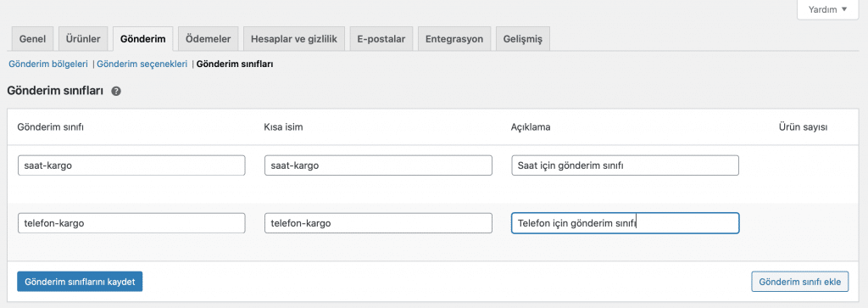Image resolution: width=868 pixels, height=308 pixels.
Task: Focus the telefon-kargo Kısa isim field
Action: pyautogui.click(x=378, y=223)
